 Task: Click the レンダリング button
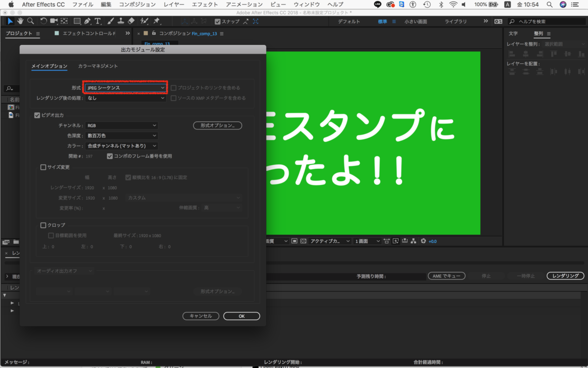565,276
